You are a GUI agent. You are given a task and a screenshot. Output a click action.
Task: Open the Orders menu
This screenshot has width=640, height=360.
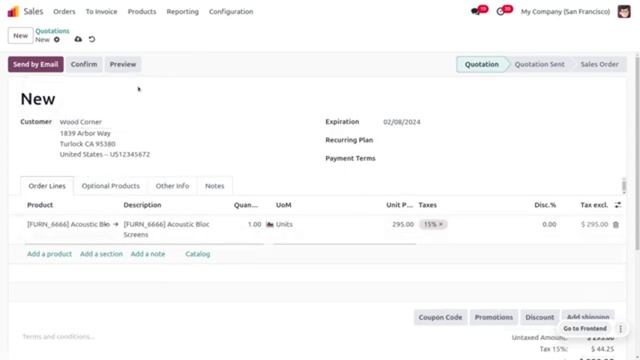click(64, 11)
